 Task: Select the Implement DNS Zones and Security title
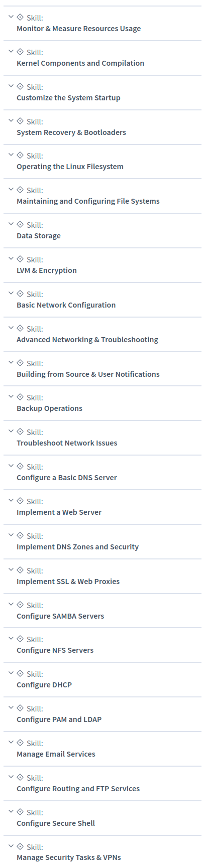pyautogui.click(x=78, y=547)
